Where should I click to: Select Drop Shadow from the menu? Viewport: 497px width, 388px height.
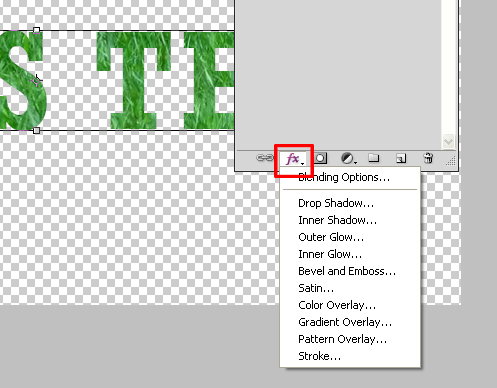click(x=336, y=203)
